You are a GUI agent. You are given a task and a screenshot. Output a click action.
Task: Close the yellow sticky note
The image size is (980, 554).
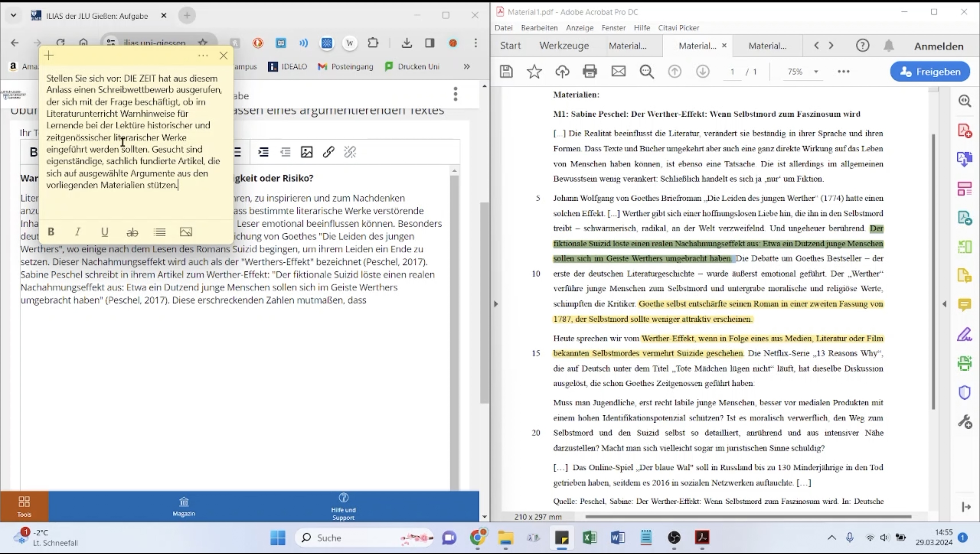224,56
